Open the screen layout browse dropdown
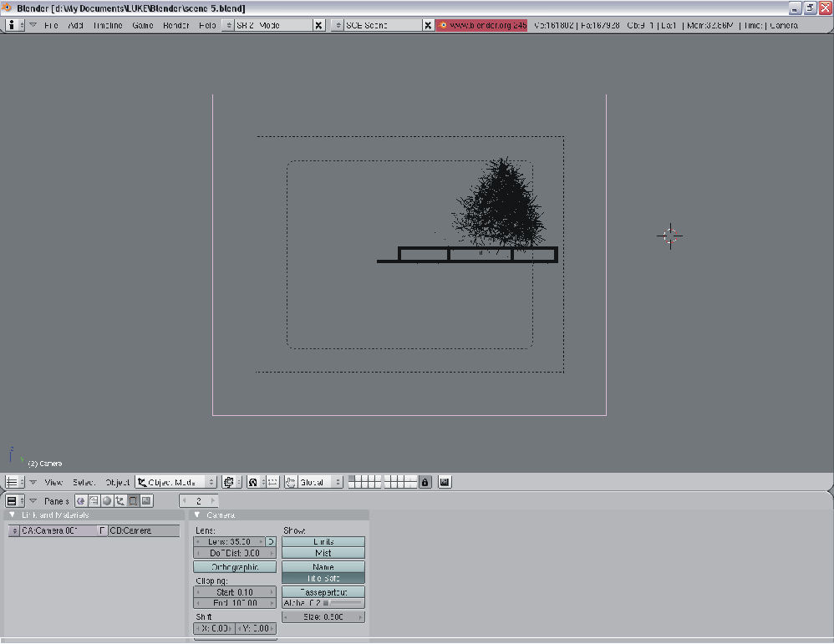Screen dimensions: 834x644 [227, 25]
